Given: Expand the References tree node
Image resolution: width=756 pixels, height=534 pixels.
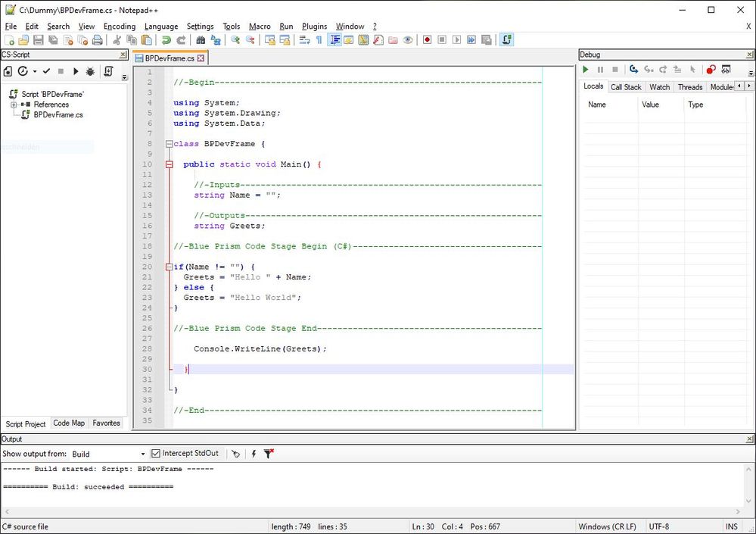Looking at the screenshot, I should click(14, 105).
